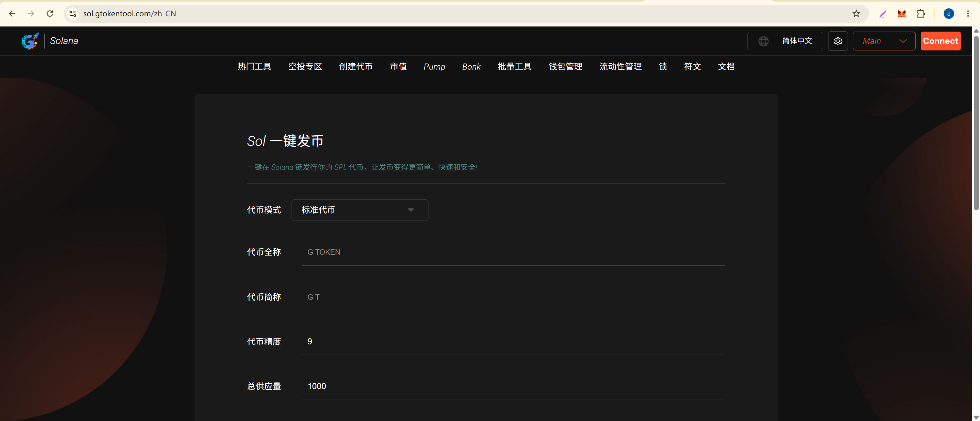Click the browser address bar URL

[129, 14]
